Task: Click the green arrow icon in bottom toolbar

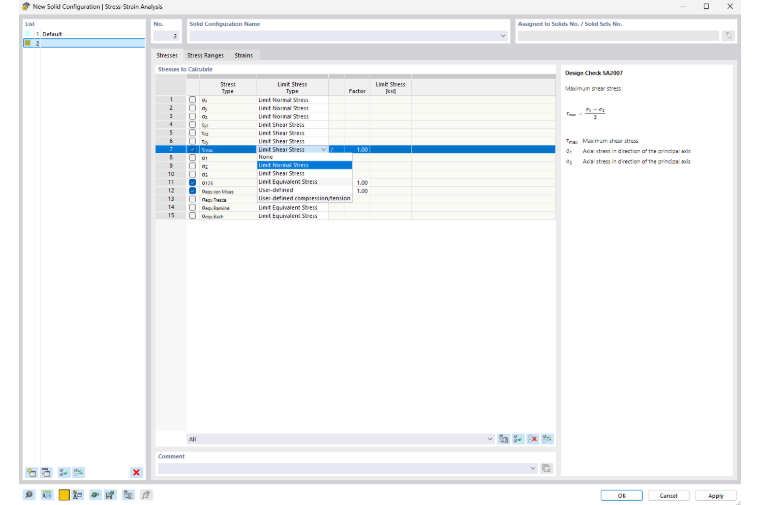Action: coord(95,495)
